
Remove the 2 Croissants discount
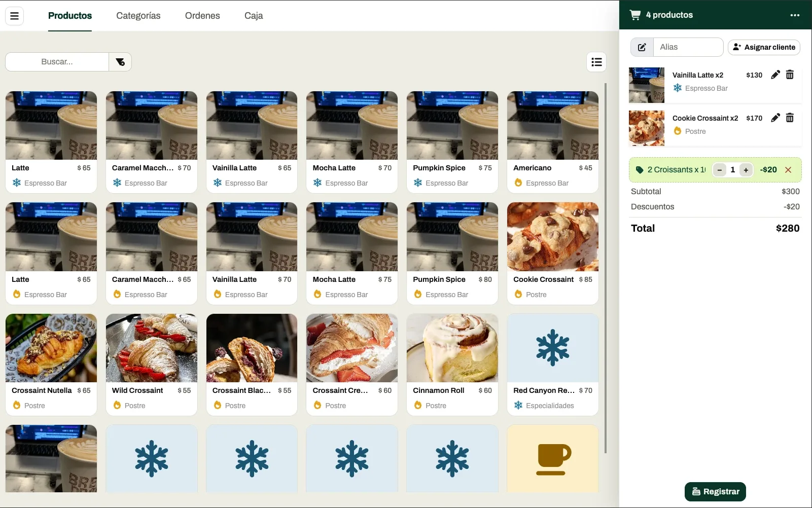coord(788,170)
